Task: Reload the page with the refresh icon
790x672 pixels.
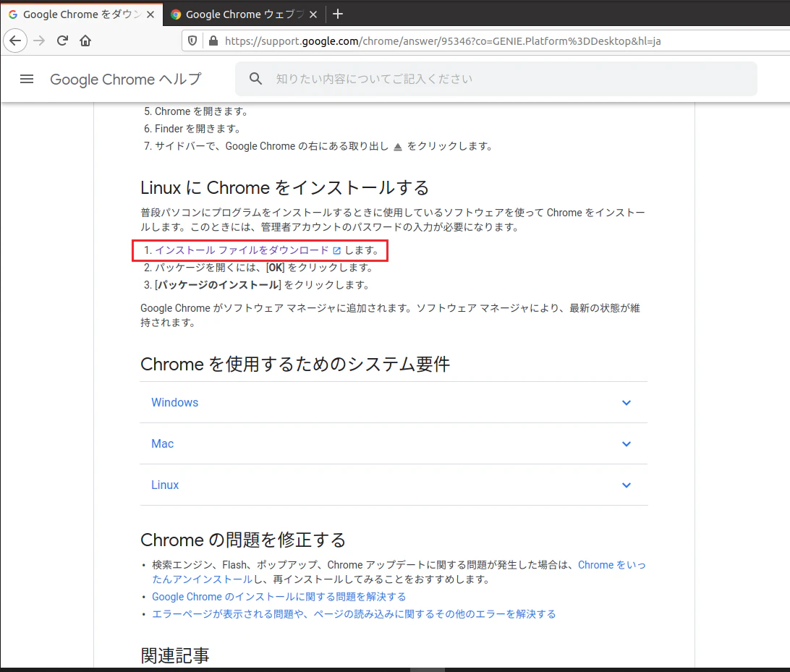Action: pos(62,41)
